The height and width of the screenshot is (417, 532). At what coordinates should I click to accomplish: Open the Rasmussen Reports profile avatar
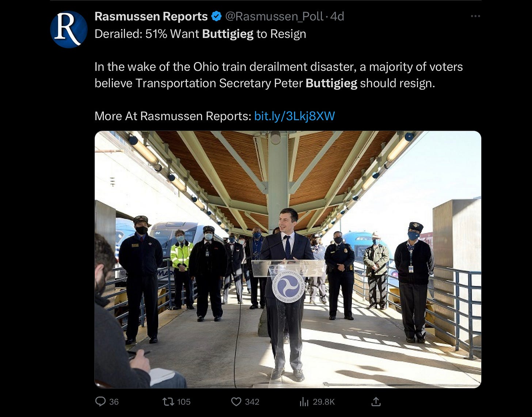[x=69, y=29]
